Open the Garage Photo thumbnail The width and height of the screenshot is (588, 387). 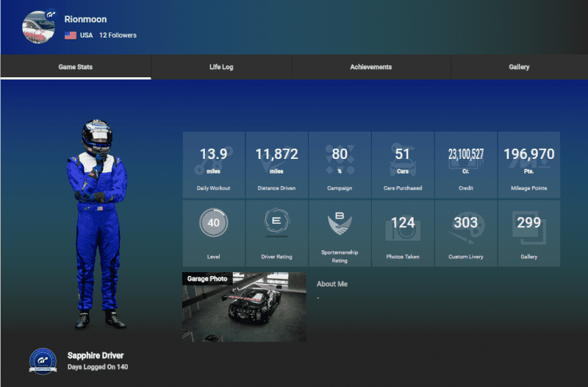point(244,307)
